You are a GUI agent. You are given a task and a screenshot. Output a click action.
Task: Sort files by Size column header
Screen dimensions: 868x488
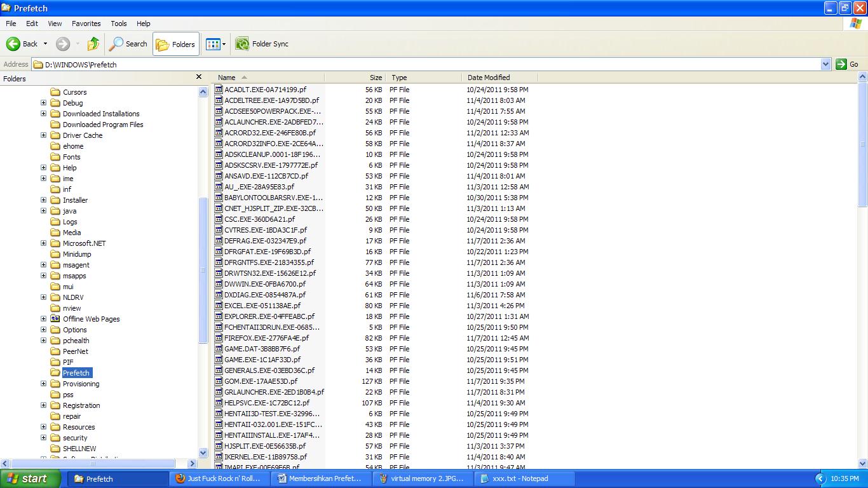[355, 78]
